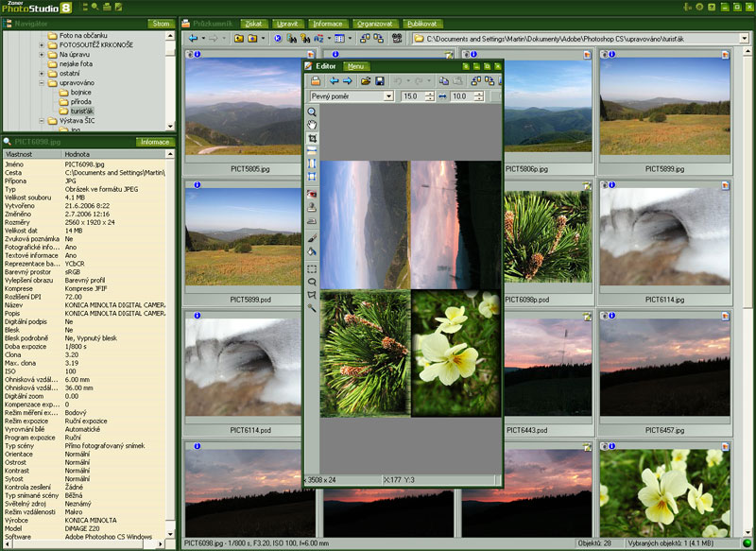This screenshot has height=551, width=756.
Task: Click the Informace button in info panel
Action: [x=155, y=142]
